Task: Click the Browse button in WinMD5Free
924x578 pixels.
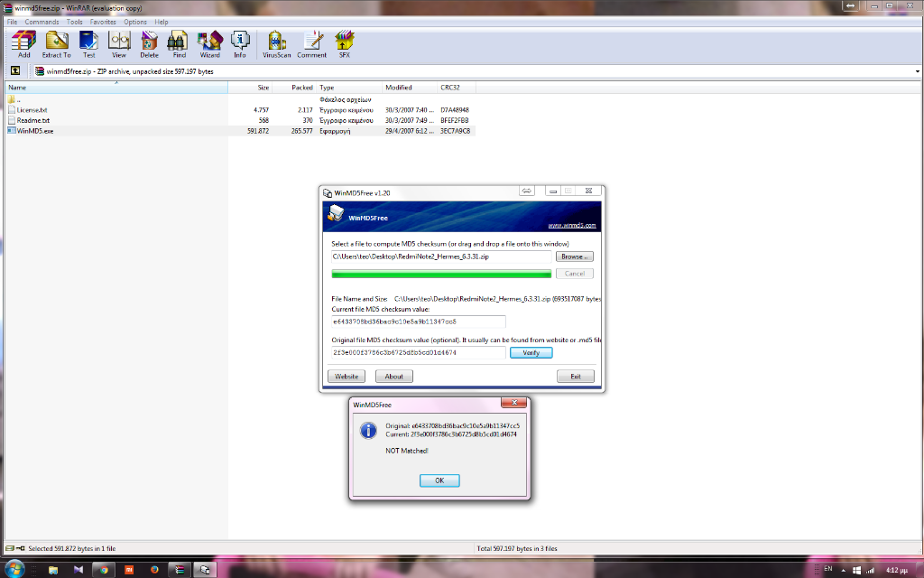Action: click(575, 256)
